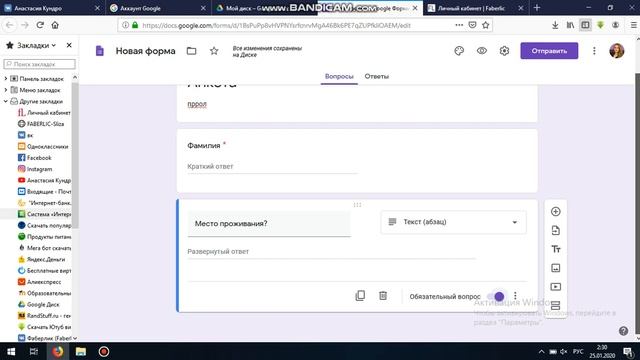Open the Firefox downloads icon
This screenshot has height=360, width=640.
[555, 25]
